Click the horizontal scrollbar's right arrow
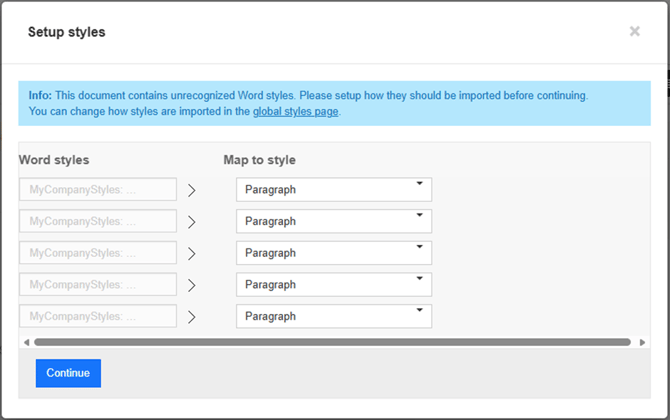The image size is (670, 420). pyautogui.click(x=642, y=342)
